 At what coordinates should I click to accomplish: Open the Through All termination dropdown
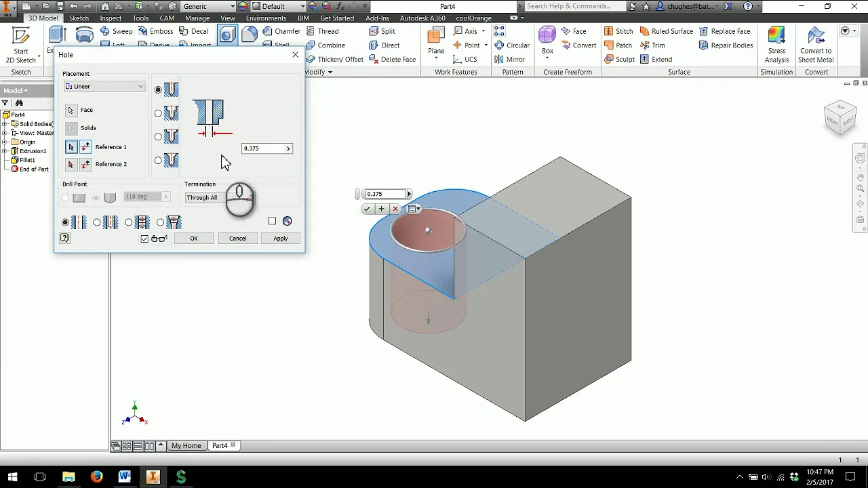(218, 198)
